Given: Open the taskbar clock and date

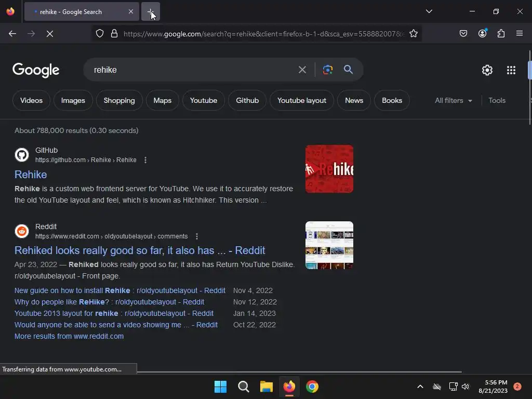Looking at the screenshot, I should coord(493,387).
